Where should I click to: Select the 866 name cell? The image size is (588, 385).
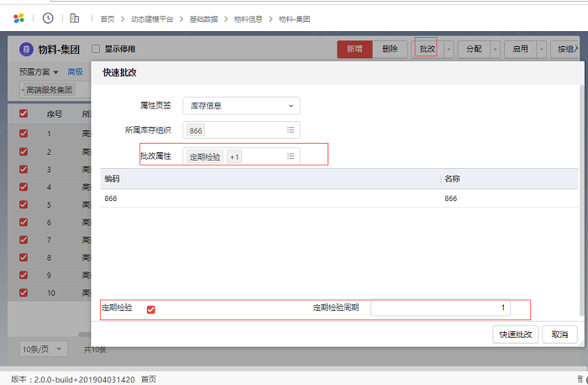451,198
